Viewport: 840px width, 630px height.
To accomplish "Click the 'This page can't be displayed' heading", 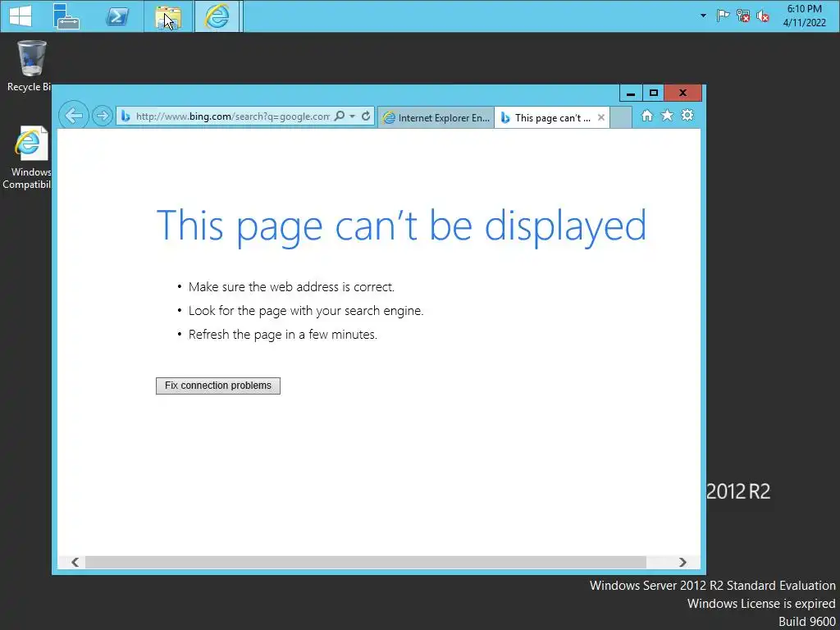I will [x=401, y=227].
